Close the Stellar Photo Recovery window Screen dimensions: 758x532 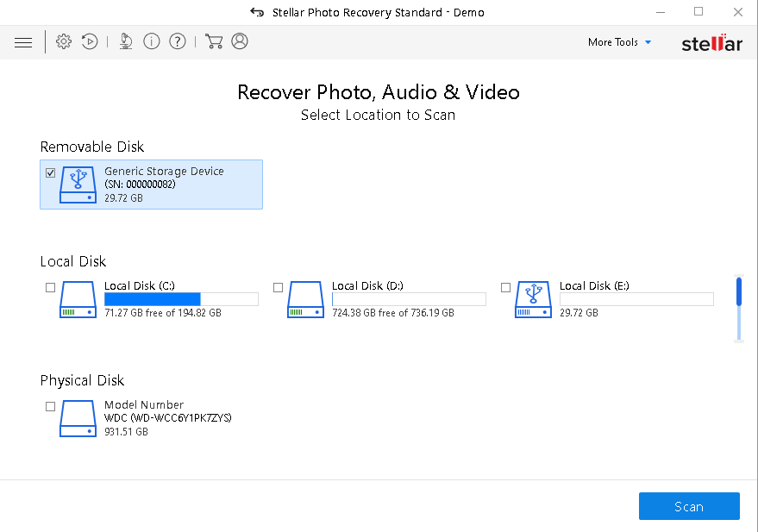(x=737, y=12)
